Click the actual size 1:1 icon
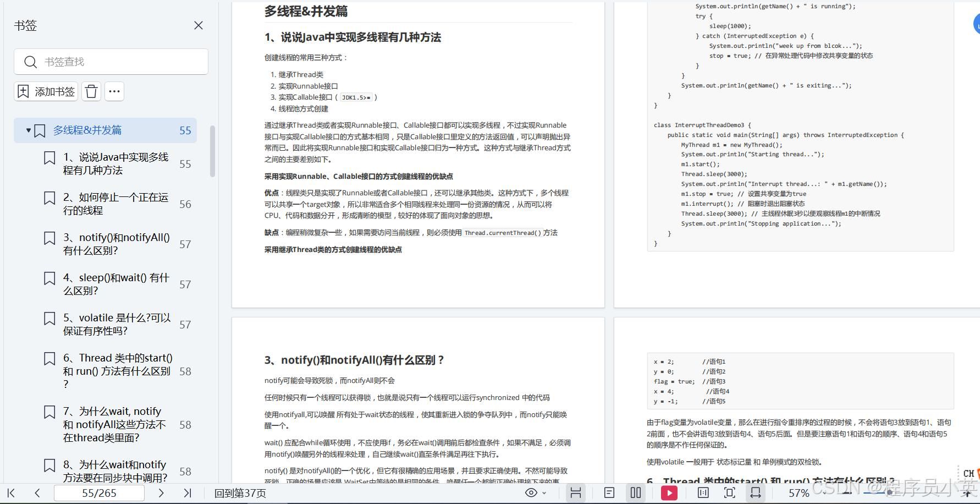 pos(703,493)
